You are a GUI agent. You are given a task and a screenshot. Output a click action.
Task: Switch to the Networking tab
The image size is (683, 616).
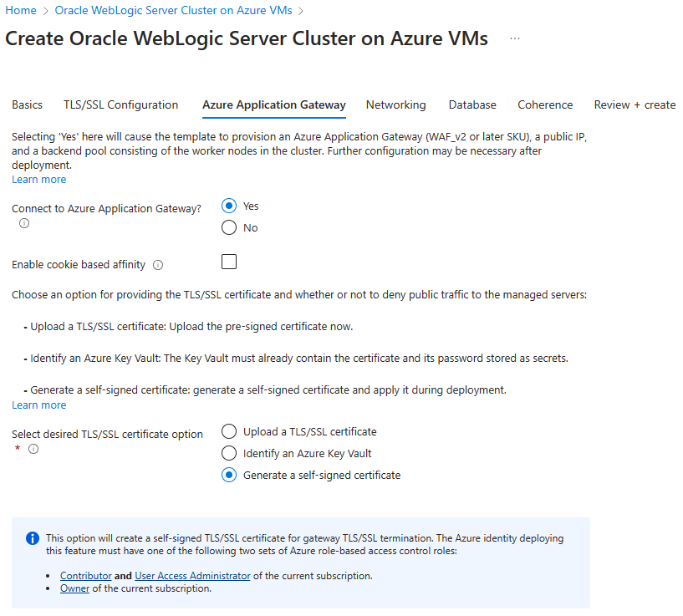tap(395, 104)
